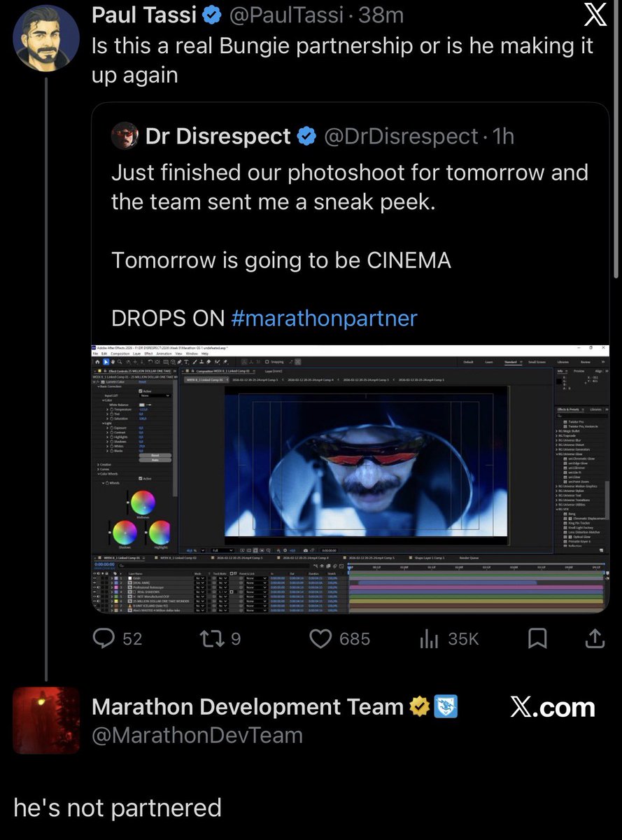Viewport: 622px width, 840px height.
Task: Select the Selection tool in After Effects toolbar
Action: 105,363
